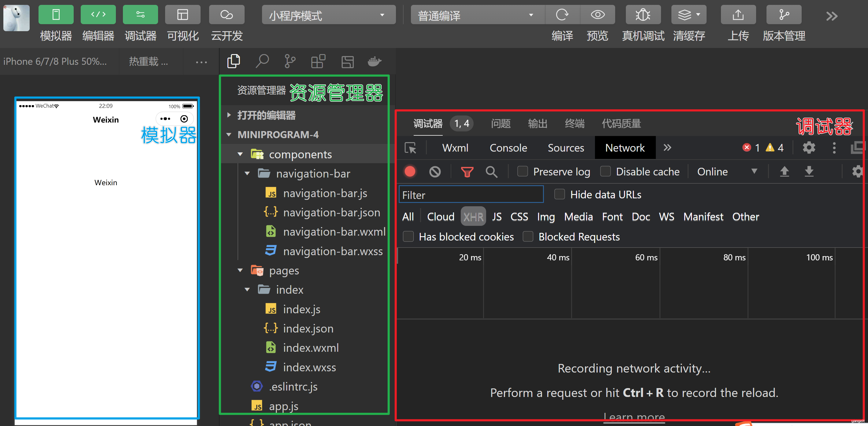
Task: Switch to the Console devtools tab
Action: [x=508, y=148]
